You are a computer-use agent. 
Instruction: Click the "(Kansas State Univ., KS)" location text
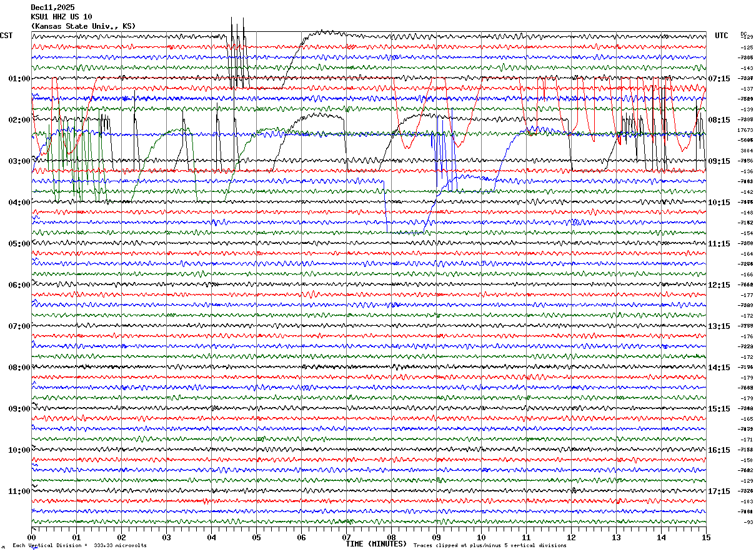click(83, 26)
